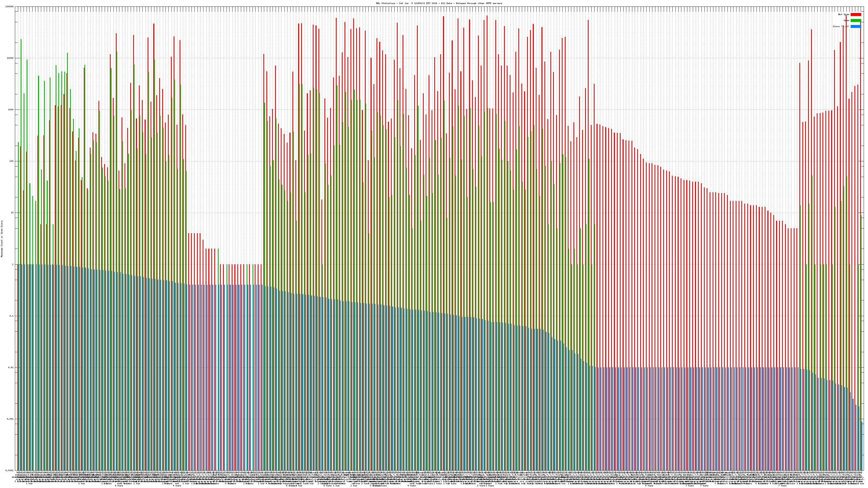Click the first '1 hop' x-axis label
The width and height of the screenshot is (868, 488).
[29, 484]
